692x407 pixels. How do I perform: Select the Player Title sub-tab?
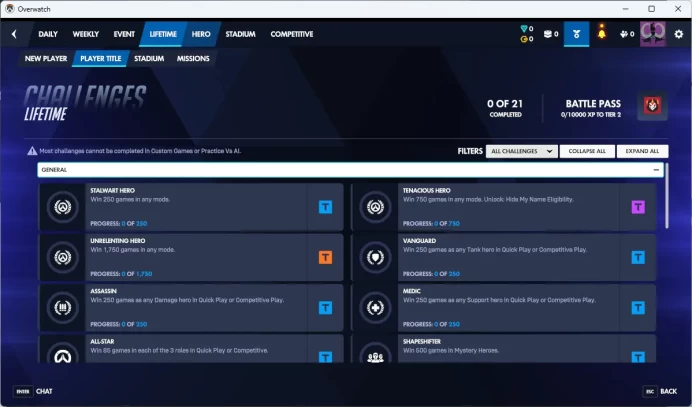tap(101, 58)
